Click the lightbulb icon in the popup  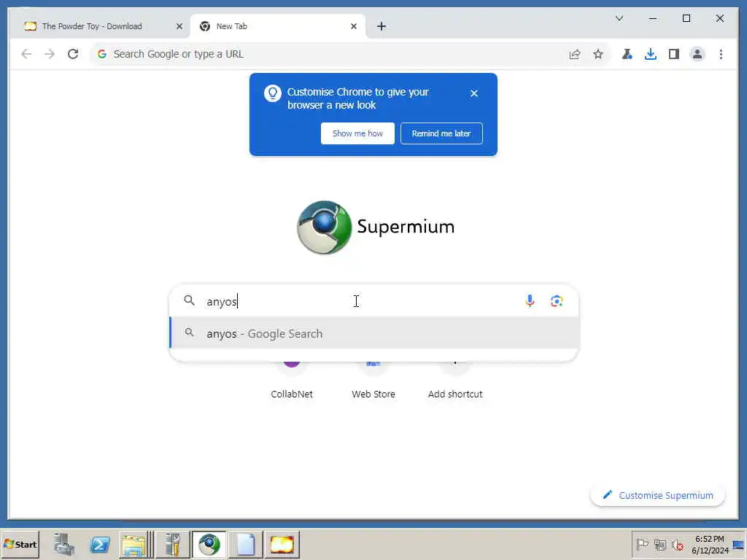273,93
